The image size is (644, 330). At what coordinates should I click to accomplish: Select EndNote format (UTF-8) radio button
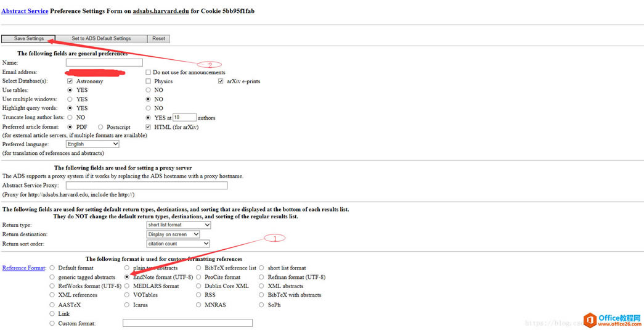pyautogui.click(x=127, y=277)
